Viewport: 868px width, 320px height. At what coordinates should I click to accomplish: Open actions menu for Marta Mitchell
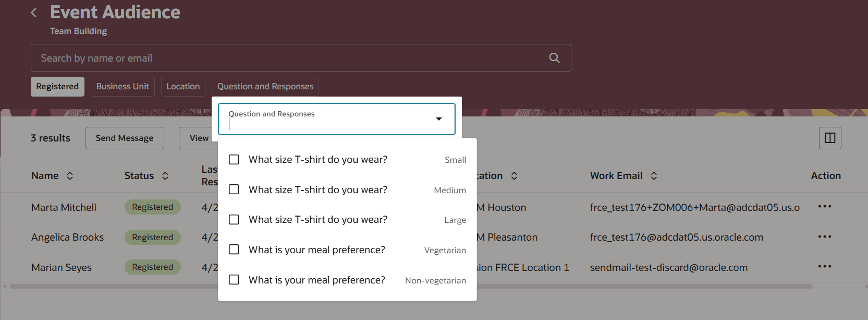point(825,207)
